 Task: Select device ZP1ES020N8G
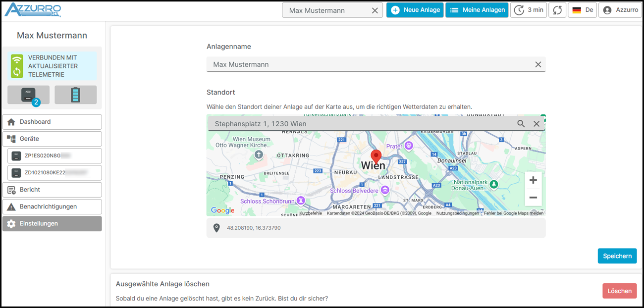54,155
